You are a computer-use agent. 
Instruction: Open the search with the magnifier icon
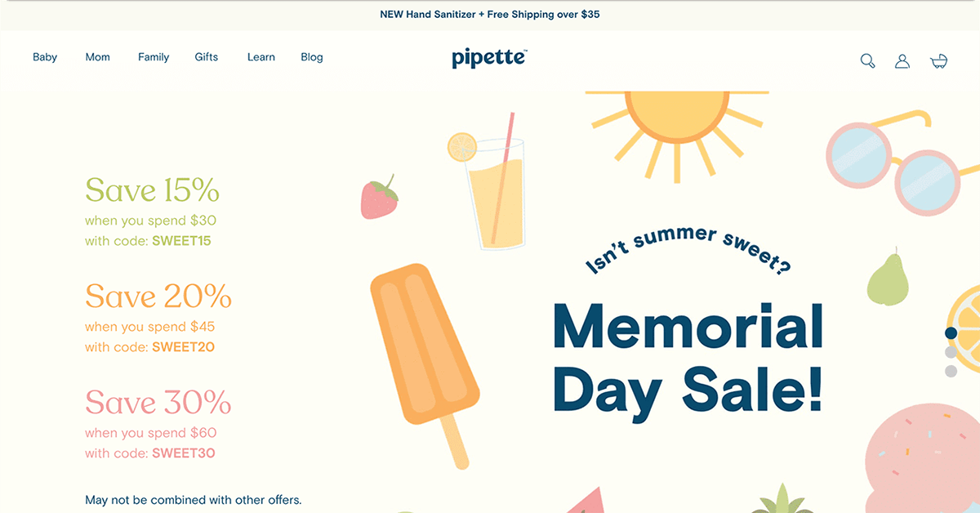click(x=867, y=60)
